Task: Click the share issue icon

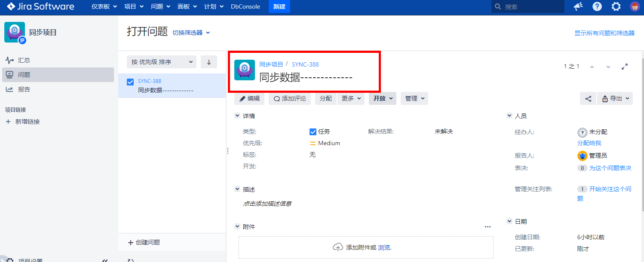Action: point(588,98)
